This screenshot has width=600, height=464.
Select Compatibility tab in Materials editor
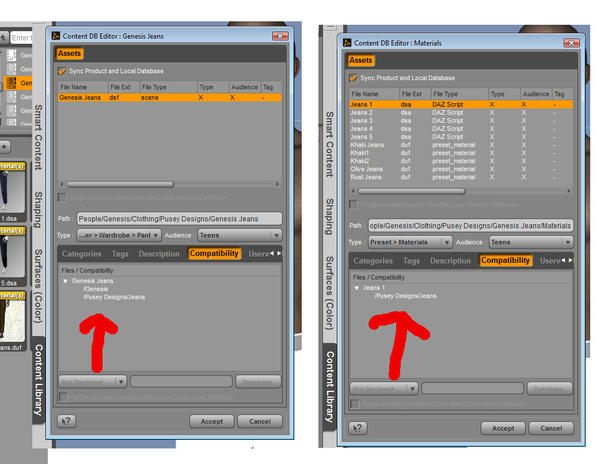click(x=505, y=260)
